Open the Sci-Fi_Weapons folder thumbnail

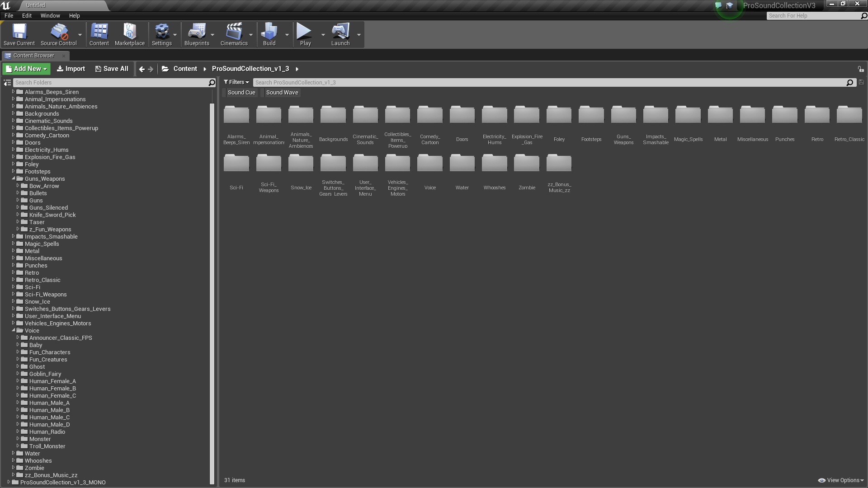(269, 173)
